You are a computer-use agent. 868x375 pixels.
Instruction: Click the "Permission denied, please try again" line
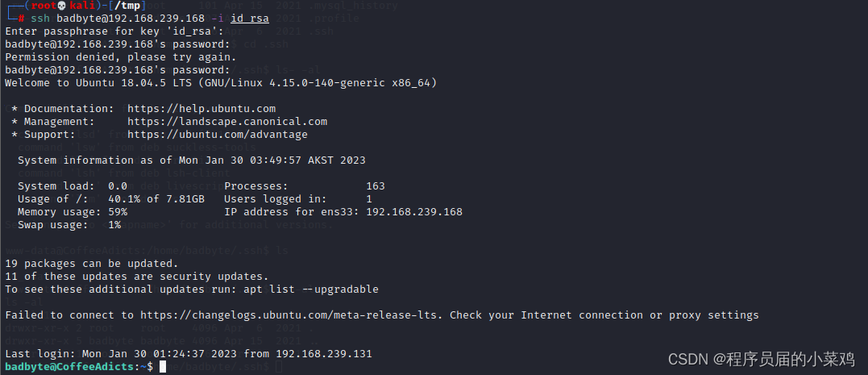121,57
